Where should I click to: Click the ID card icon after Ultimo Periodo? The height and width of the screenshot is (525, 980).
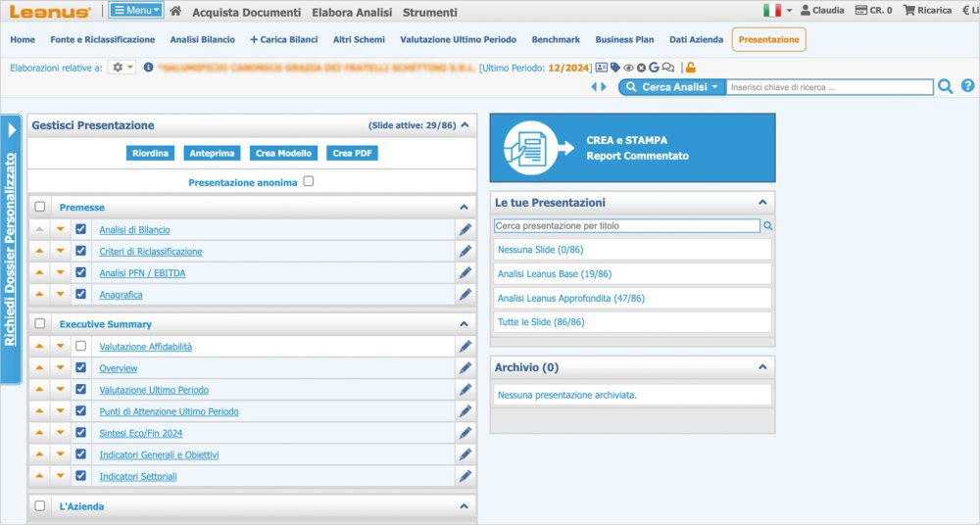(x=602, y=68)
